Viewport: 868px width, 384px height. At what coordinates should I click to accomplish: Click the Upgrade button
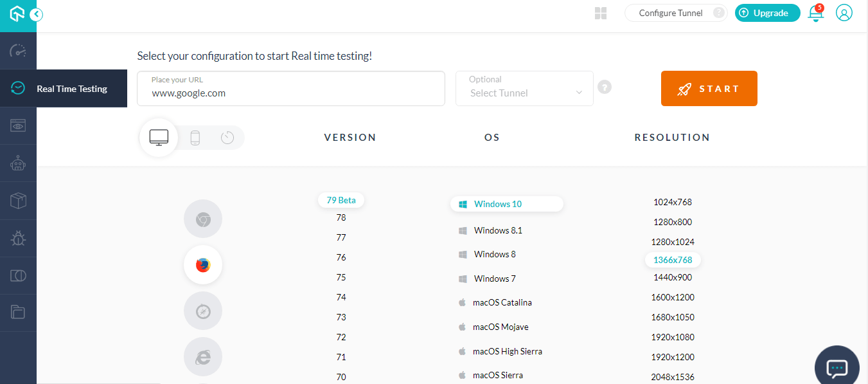(767, 12)
